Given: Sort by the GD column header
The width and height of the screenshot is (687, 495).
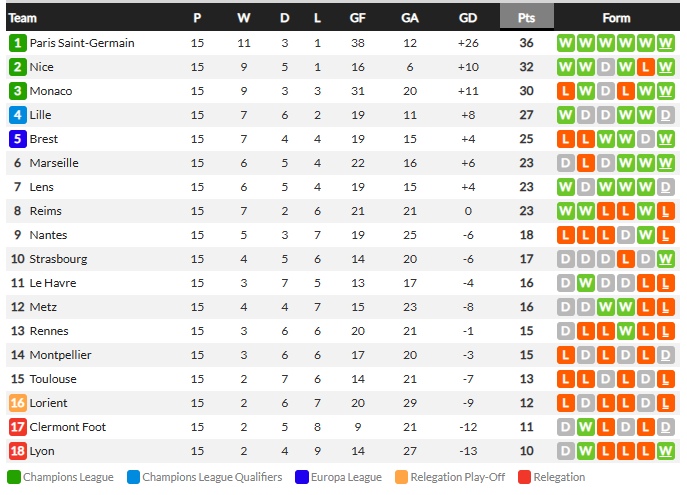Looking at the screenshot, I should pyautogui.click(x=468, y=18).
